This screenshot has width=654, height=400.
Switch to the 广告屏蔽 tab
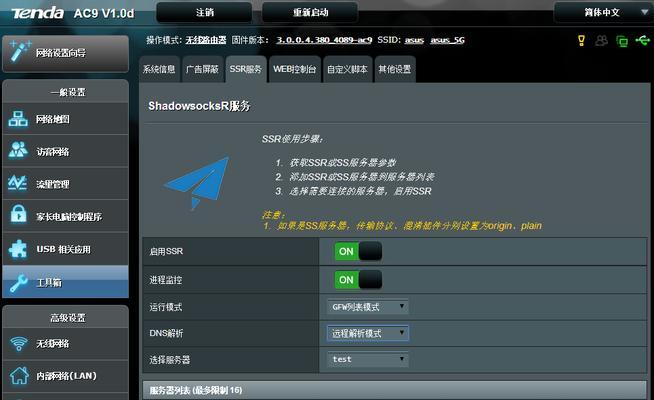pos(202,69)
